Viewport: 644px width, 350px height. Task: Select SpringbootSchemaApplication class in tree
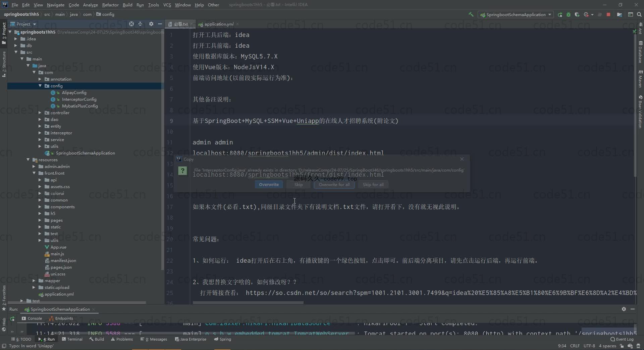(x=85, y=153)
